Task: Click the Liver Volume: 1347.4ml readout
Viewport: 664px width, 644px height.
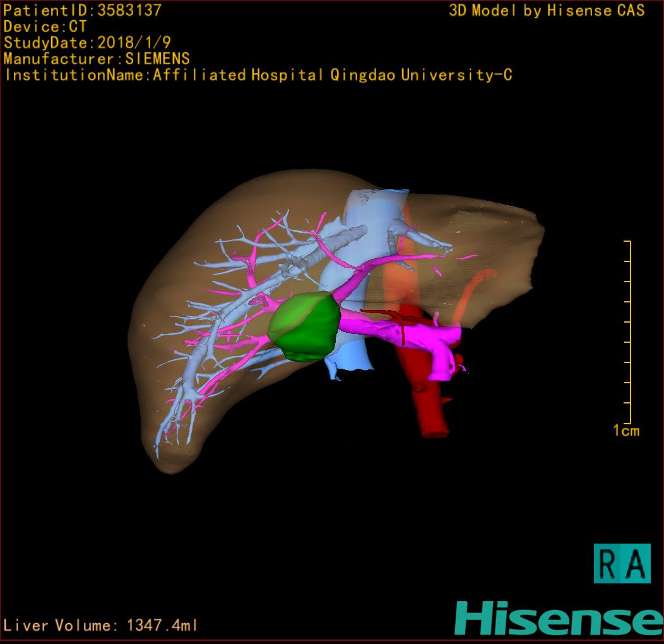Action: (x=100, y=625)
